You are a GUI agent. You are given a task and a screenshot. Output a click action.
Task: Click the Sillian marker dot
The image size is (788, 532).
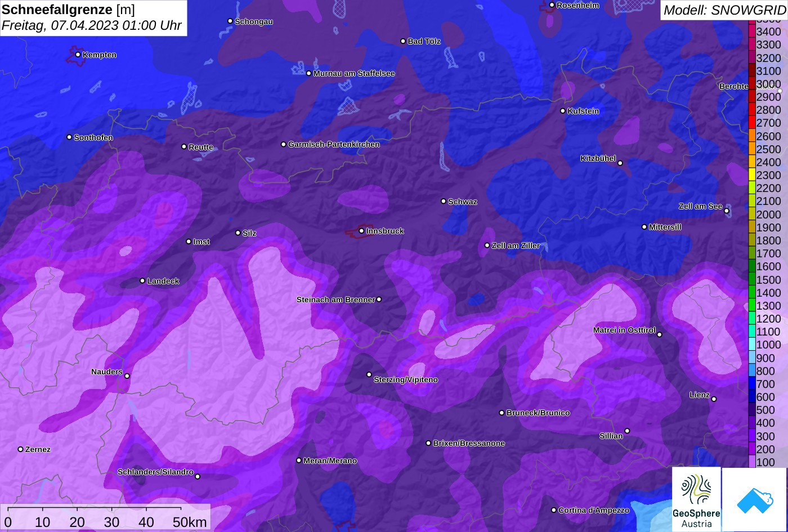coord(627,431)
